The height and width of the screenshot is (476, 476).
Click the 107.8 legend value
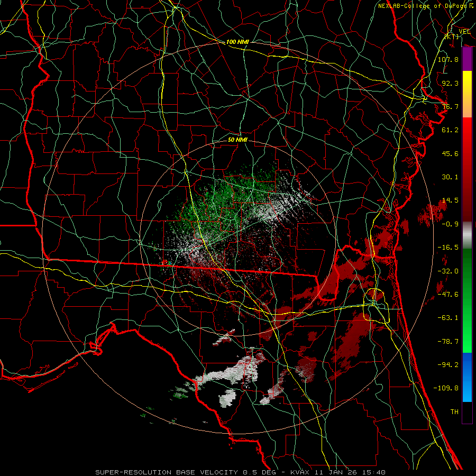click(448, 59)
